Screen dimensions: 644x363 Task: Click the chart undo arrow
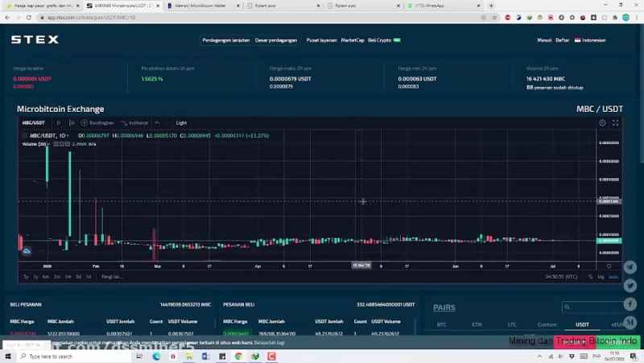point(157,123)
